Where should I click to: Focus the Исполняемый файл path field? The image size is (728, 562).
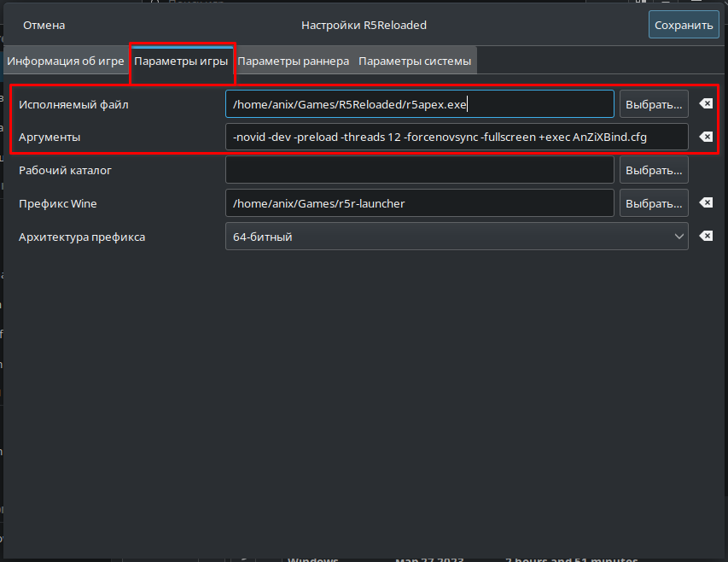tap(419, 104)
